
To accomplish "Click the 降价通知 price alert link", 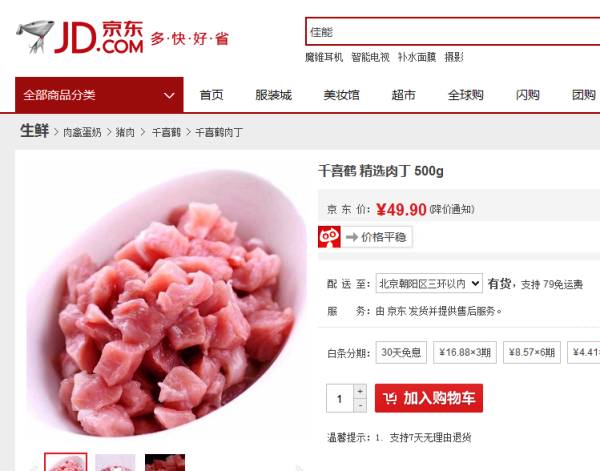I will (452, 209).
